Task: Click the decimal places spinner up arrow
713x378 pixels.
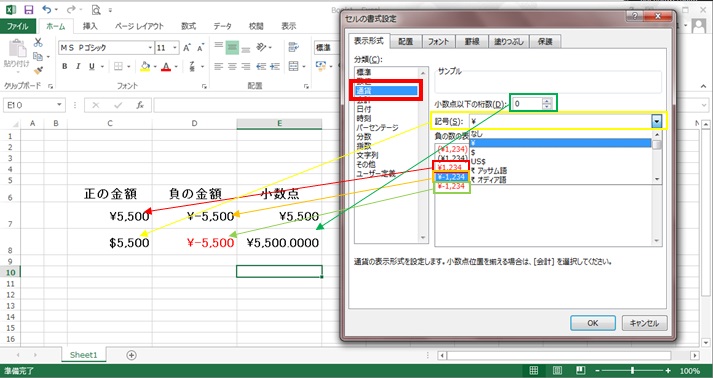Action: click(x=547, y=101)
